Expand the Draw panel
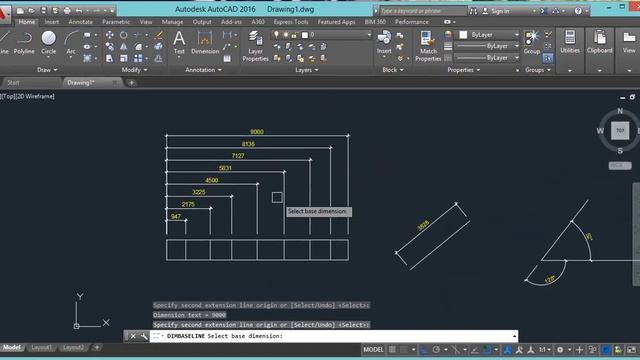Image resolution: width=640 pixels, height=360 pixels. pos(47,70)
